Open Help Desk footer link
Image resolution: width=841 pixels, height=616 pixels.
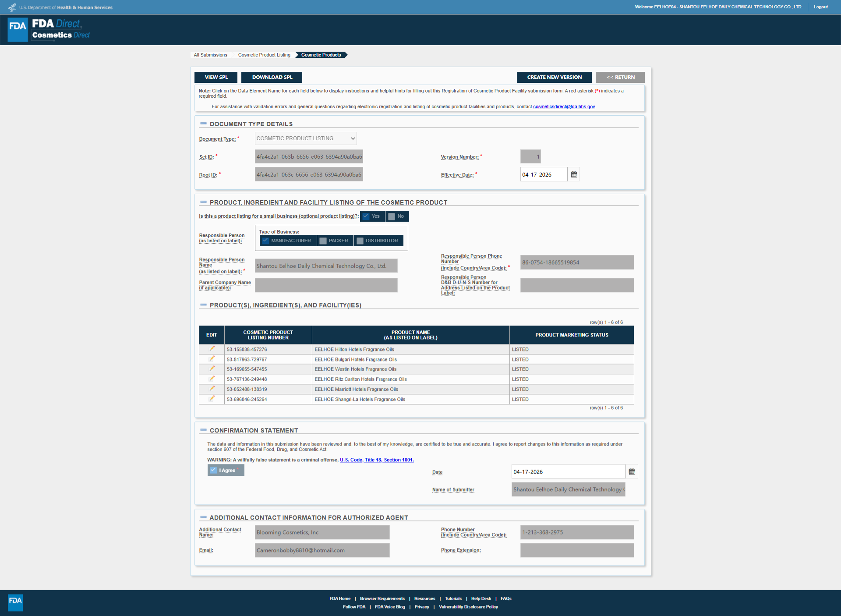click(481, 598)
